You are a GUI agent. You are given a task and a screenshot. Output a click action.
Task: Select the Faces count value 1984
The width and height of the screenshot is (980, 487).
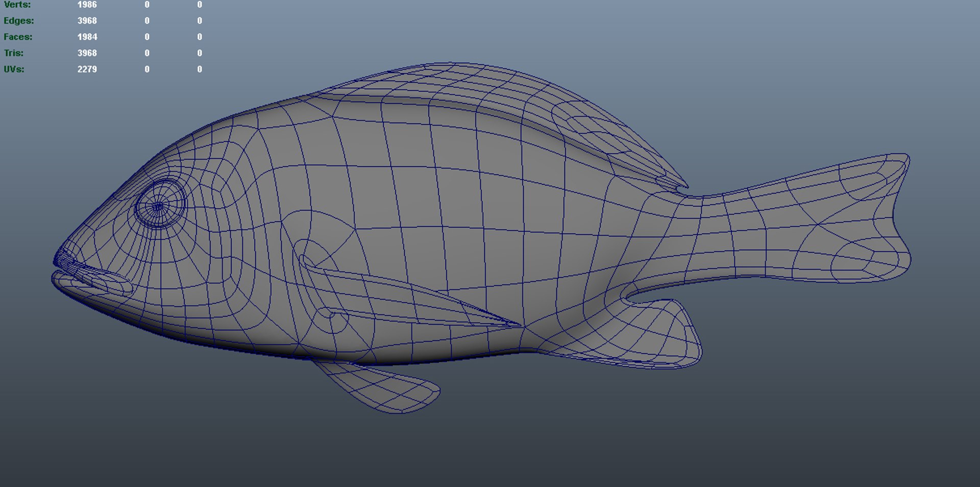[87, 37]
